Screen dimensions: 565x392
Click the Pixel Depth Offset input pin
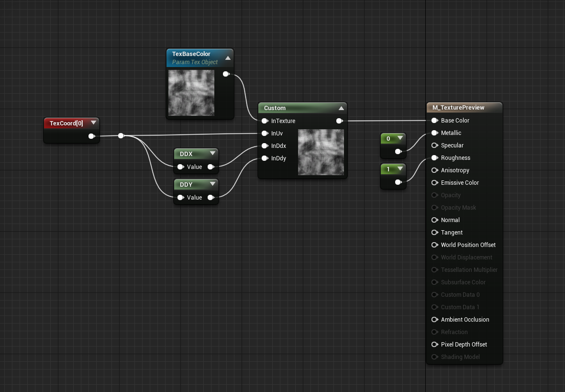coord(434,345)
